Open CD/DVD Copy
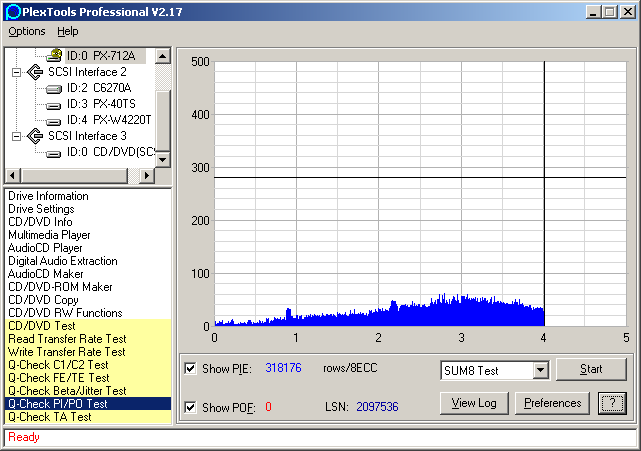The image size is (641, 451). [x=43, y=300]
